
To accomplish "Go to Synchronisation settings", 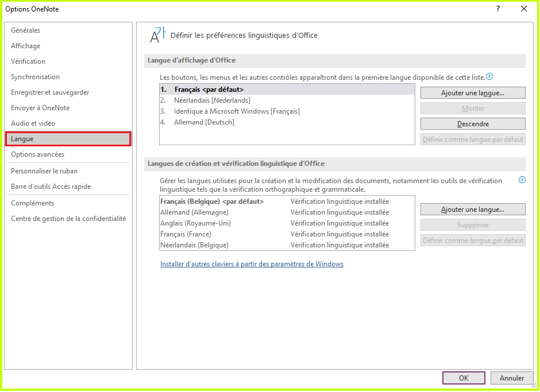I will coord(68,77).
